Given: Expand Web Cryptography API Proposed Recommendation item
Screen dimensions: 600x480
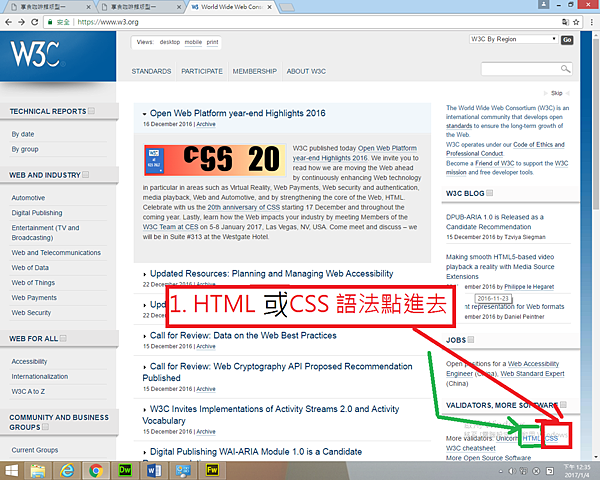Looking at the screenshot, I should pyautogui.click(x=145, y=367).
